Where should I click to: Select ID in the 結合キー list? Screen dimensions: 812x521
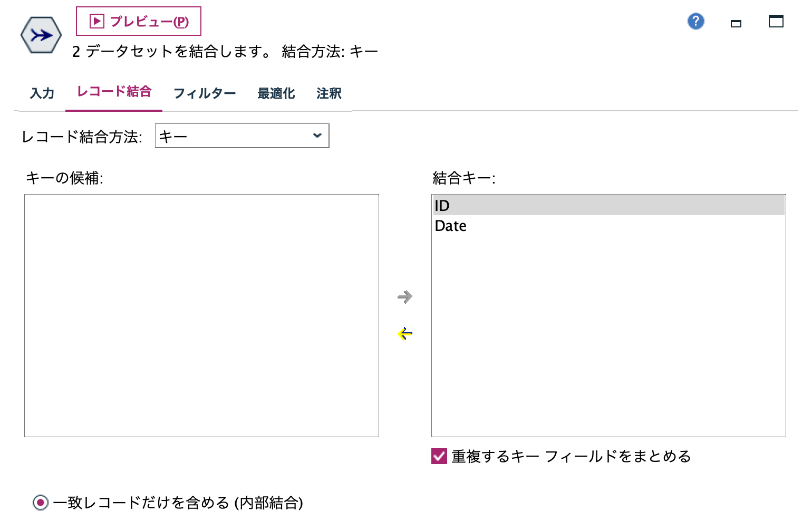point(442,206)
